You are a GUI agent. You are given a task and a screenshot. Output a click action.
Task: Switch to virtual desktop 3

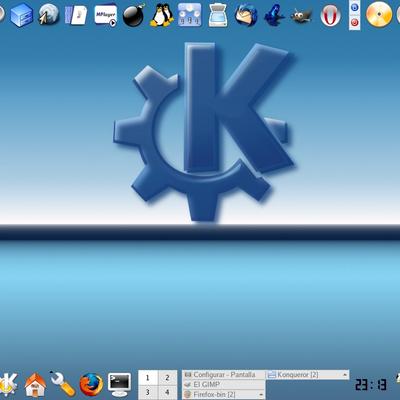[x=148, y=392]
